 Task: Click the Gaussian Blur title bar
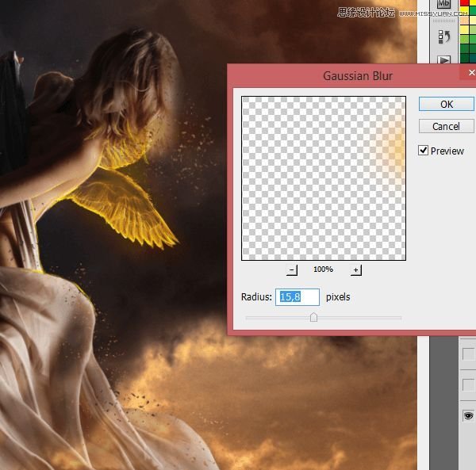[357, 76]
